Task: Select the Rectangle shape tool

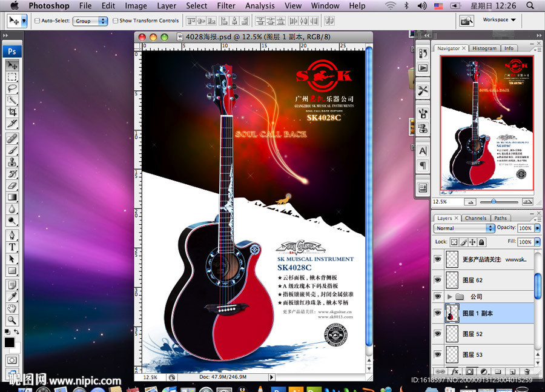Action: click(12, 271)
